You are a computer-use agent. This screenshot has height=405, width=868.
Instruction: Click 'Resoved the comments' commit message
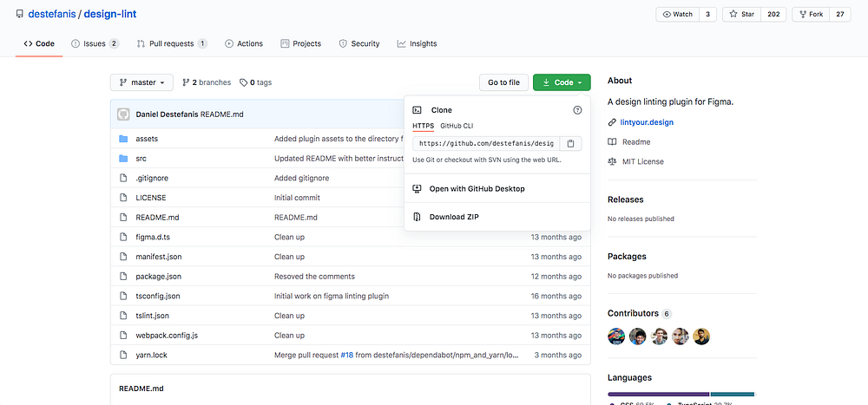click(314, 276)
